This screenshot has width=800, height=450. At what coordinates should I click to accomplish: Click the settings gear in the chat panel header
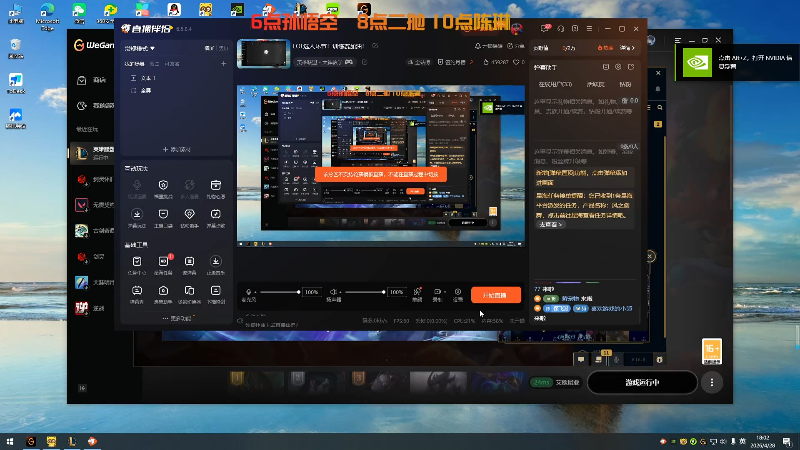tap(618, 67)
